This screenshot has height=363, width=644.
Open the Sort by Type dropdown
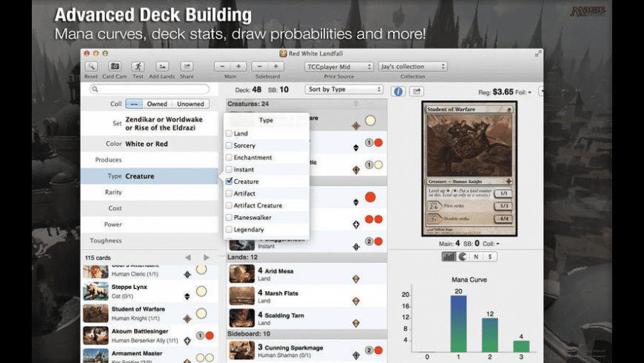(x=344, y=89)
